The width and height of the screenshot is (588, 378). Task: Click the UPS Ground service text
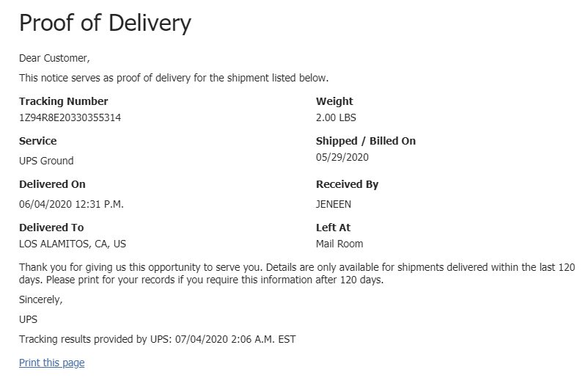click(x=46, y=161)
